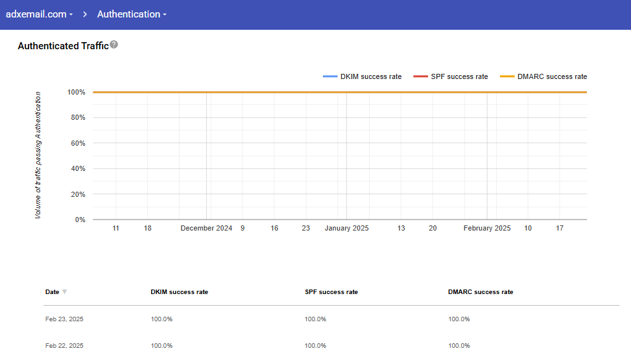
Task: Click the Authenticated Traffic heading
Action: 63,46
